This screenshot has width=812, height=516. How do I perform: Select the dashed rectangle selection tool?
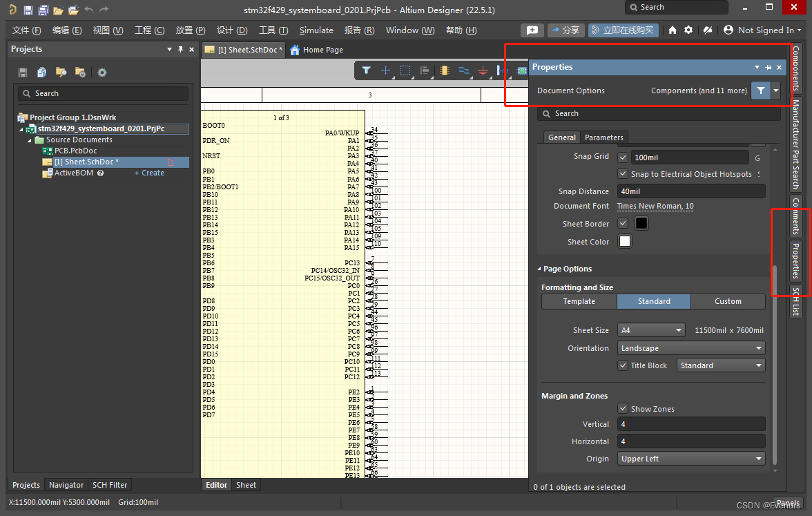click(405, 70)
